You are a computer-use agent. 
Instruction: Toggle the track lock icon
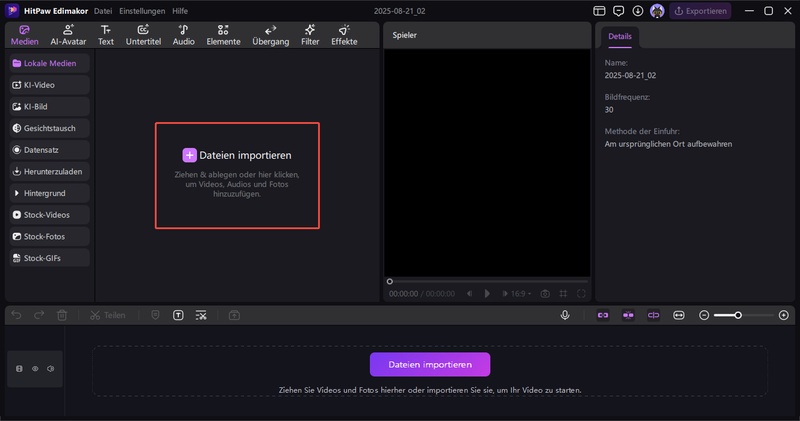[x=19, y=369]
